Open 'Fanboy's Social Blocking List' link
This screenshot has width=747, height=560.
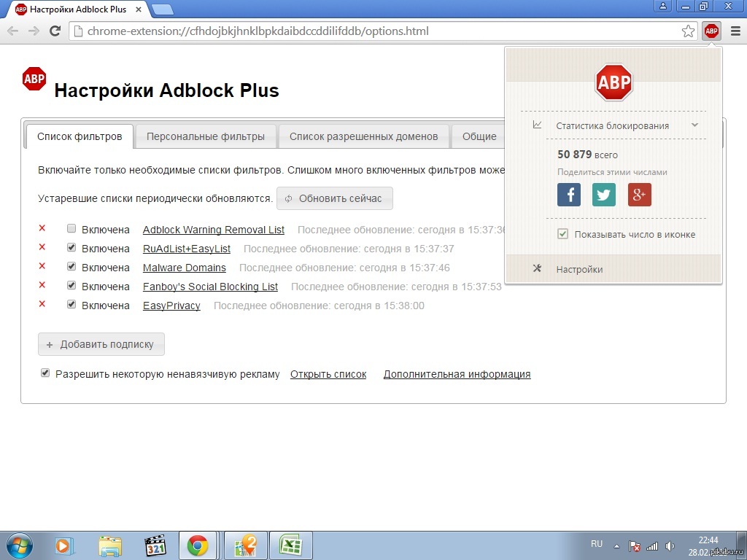click(x=210, y=287)
